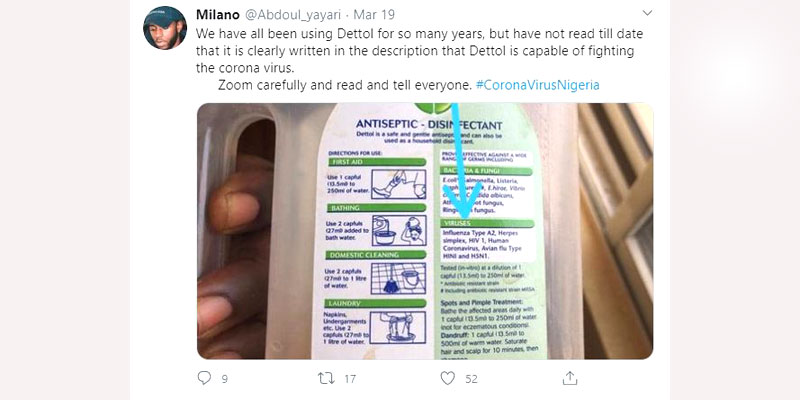Screen dimensions: 800x400
Task: Click the reply speech bubble icon
Action: [x=204, y=378]
